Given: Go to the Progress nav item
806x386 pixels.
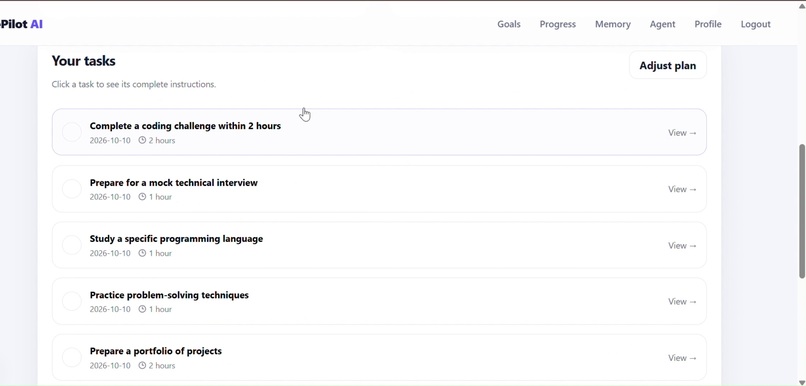Looking at the screenshot, I should (x=557, y=24).
